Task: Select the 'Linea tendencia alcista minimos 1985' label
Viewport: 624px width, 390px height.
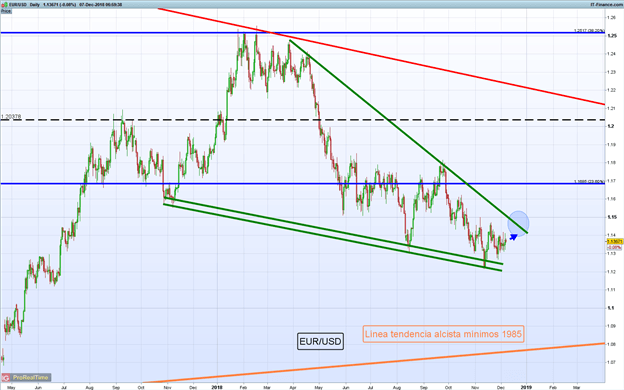Action: coord(443,334)
